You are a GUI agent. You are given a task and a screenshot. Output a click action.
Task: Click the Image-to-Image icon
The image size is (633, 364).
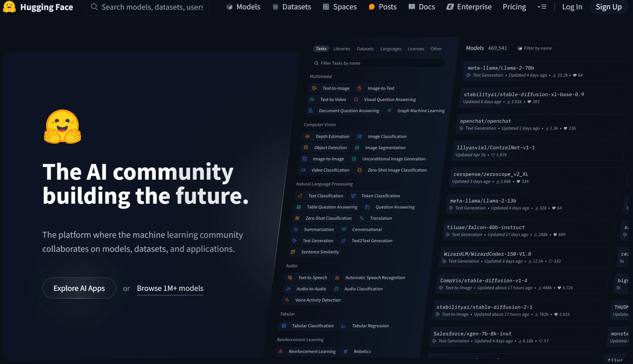pos(305,159)
